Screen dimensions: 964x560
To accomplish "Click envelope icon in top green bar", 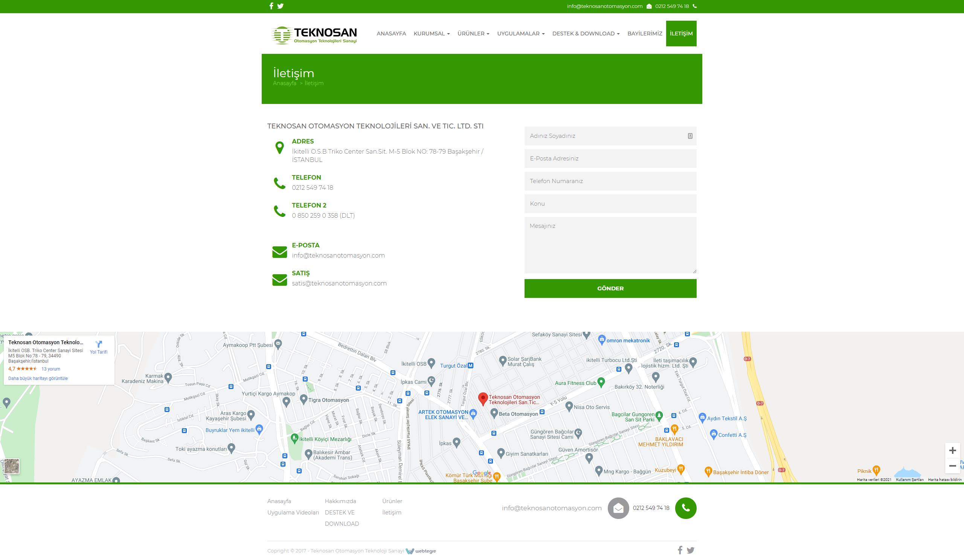I will point(649,6).
